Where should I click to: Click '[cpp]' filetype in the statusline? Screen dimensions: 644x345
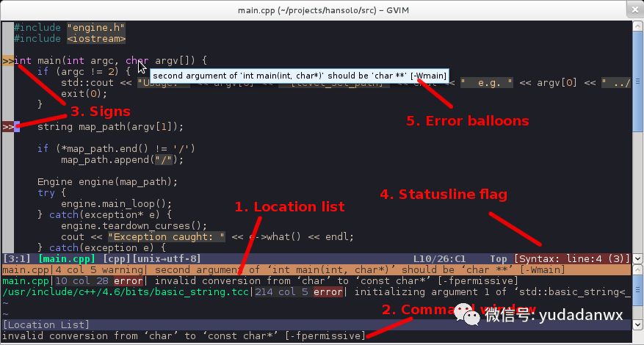[116, 258]
